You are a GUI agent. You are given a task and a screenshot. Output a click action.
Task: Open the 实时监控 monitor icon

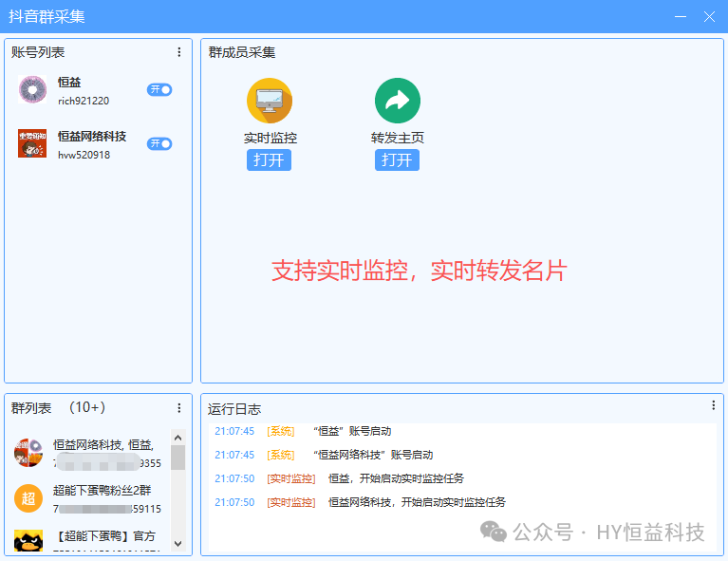click(x=270, y=101)
